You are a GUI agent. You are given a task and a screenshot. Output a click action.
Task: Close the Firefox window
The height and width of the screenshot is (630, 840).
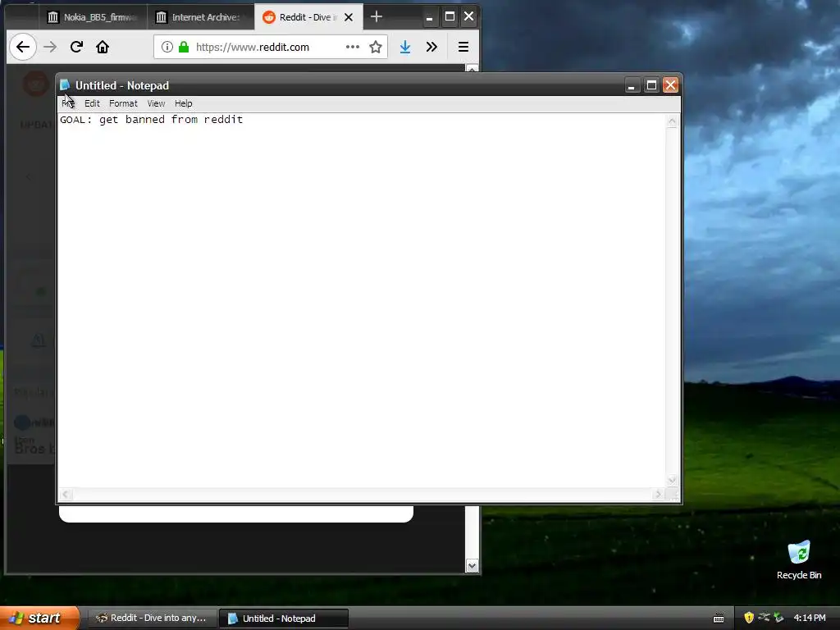(468, 17)
